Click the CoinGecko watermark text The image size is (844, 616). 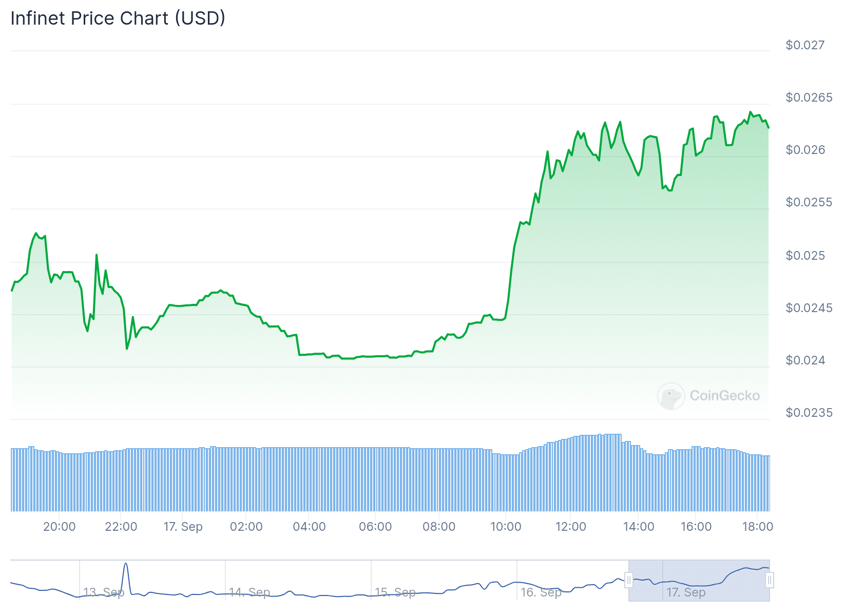(x=724, y=396)
